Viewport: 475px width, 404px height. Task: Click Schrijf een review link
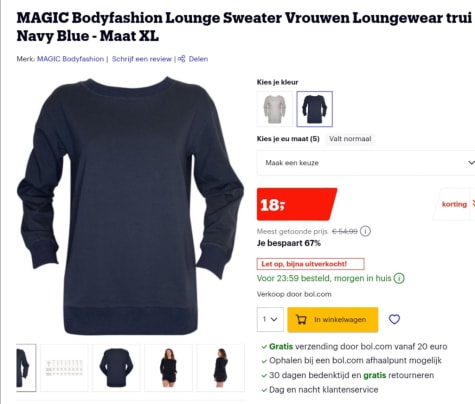[x=142, y=59]
